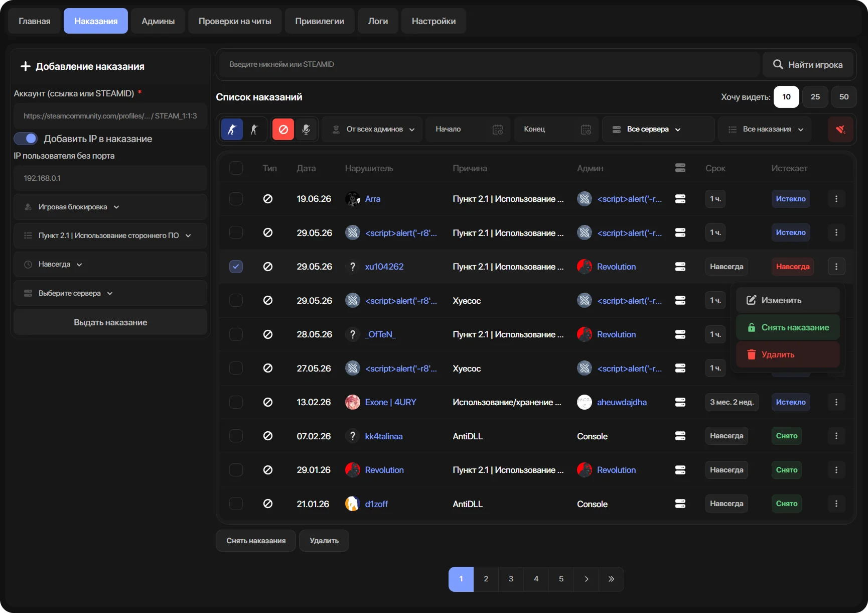Open the Пункт 2.1 reason dropdown
The width and height of the screenshot is (868, 613).
point(110,235)
